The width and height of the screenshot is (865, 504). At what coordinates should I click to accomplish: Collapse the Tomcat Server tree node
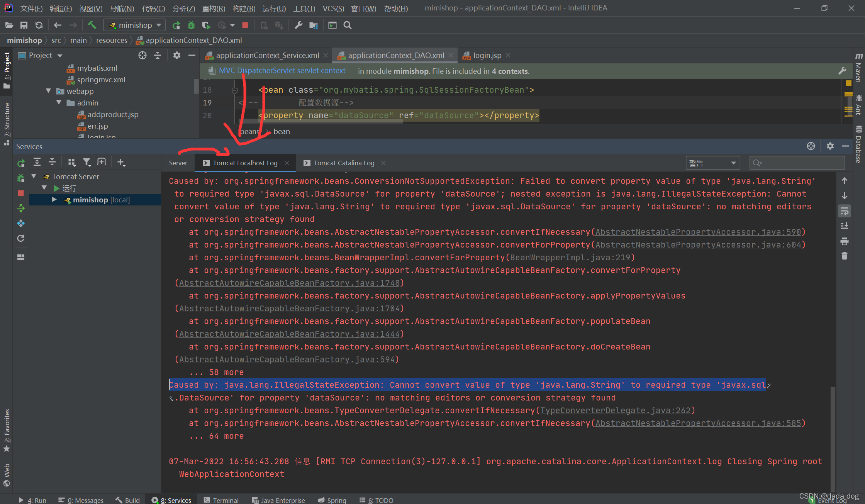[x=34, y=176]
